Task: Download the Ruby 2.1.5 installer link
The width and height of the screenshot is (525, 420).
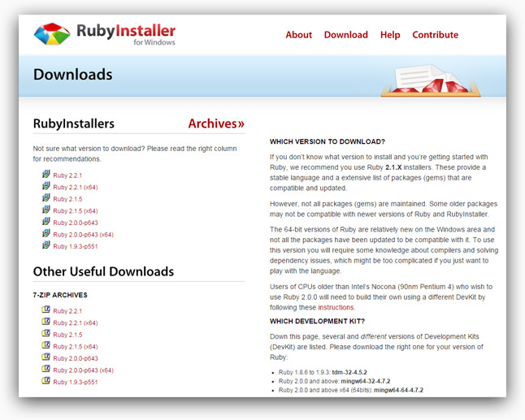Action: 67,198
